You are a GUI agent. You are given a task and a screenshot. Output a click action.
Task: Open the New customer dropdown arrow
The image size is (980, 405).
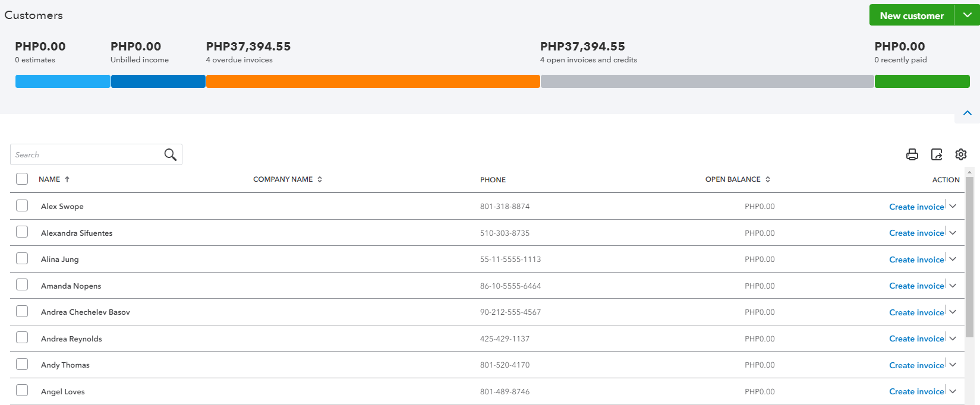967,15
